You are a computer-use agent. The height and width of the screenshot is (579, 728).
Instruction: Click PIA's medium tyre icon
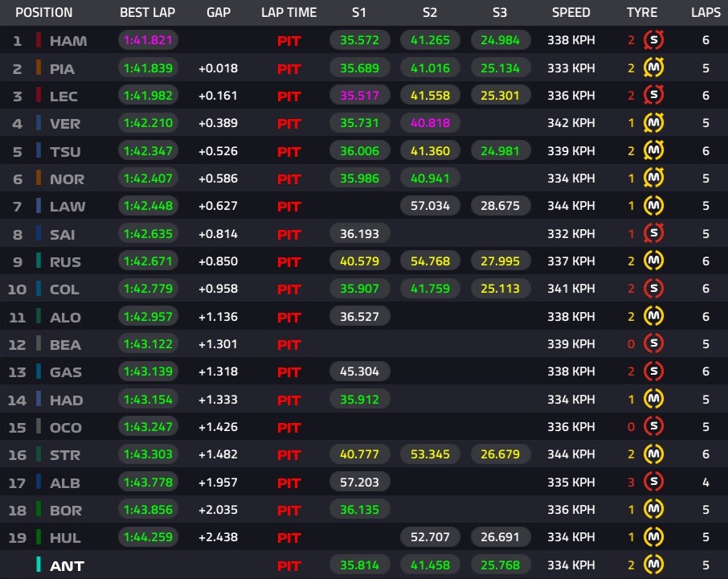click(653, 68)
